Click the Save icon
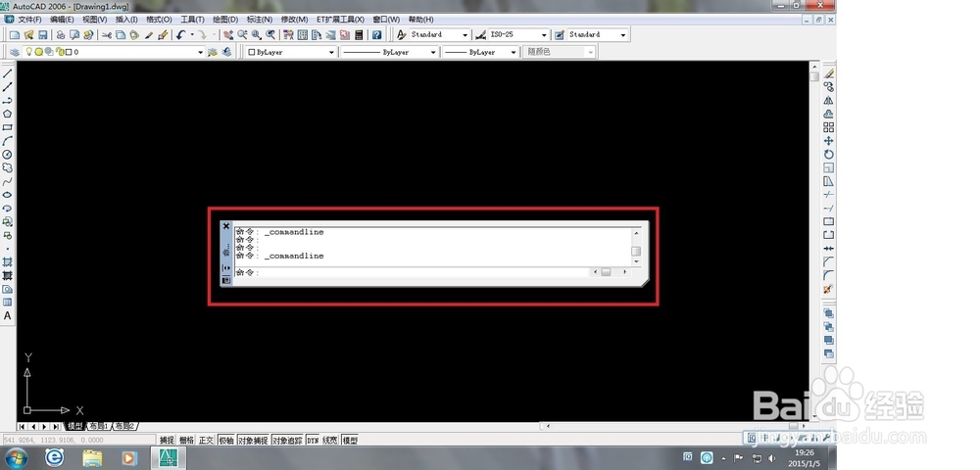Viewport: 980px width, 470px height. (x=43, y=35)
